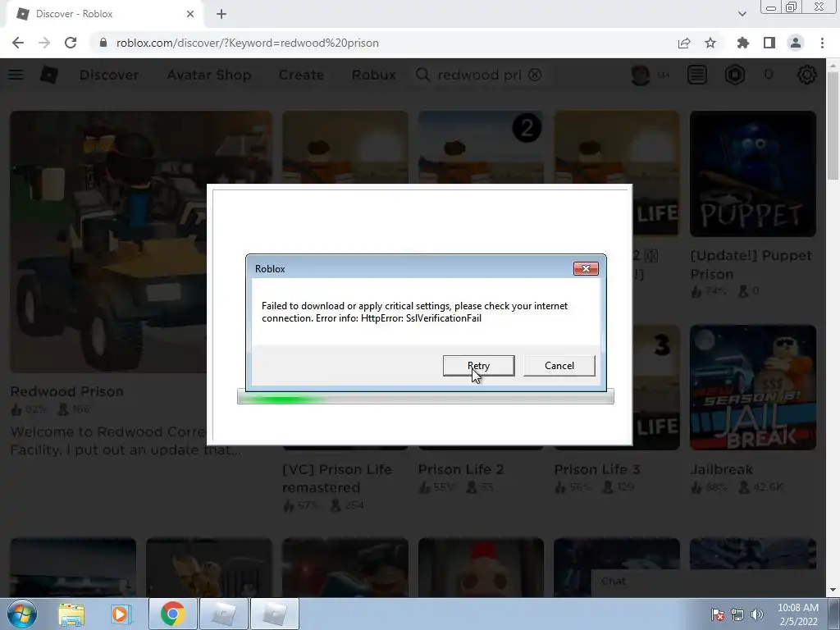Screen dimensions: 840x630
Task: Open Avatar Shop in Roblox navigation
Action: tap(209, 75)
